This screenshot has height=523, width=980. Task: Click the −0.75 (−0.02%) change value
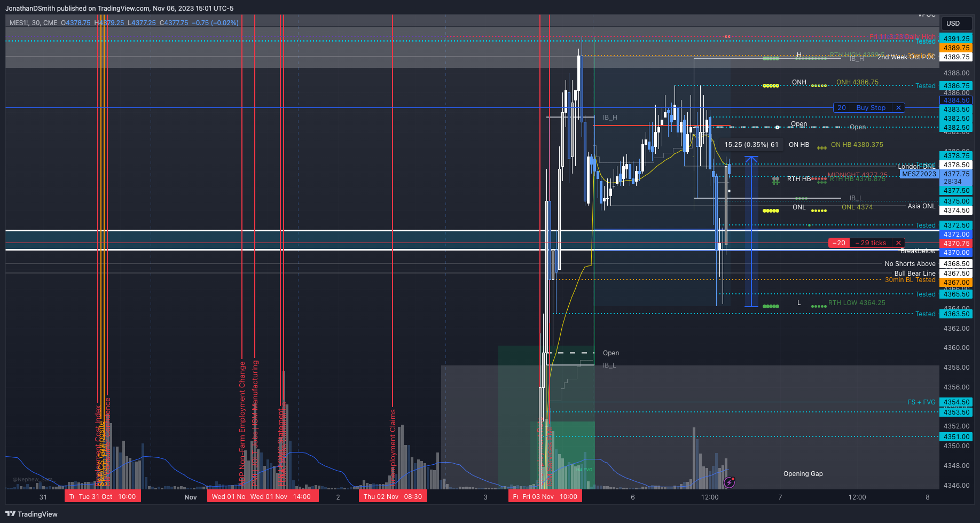215,23
